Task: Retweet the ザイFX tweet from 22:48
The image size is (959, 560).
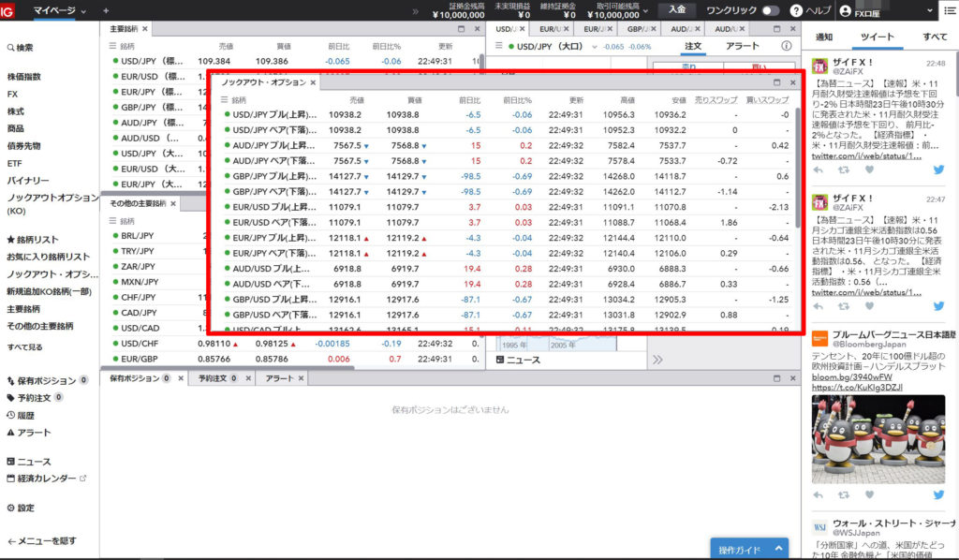Action: click(844, 169)
